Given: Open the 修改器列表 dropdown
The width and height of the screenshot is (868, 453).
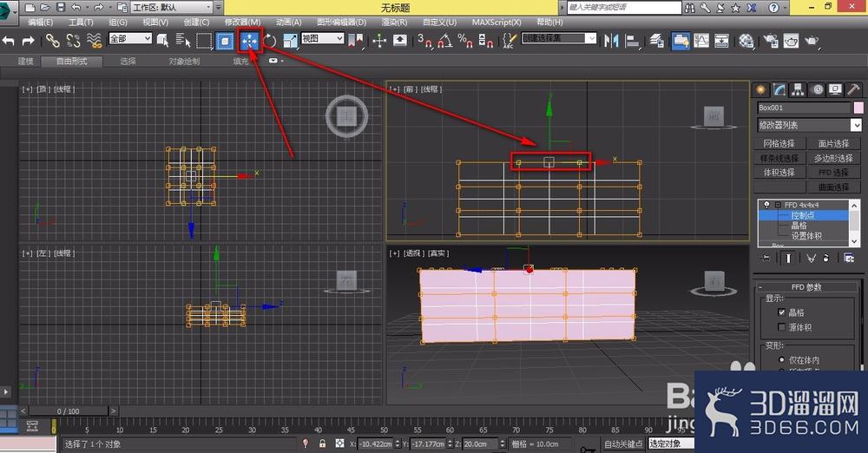Looking at the screenshot, I should coord(809,125).
